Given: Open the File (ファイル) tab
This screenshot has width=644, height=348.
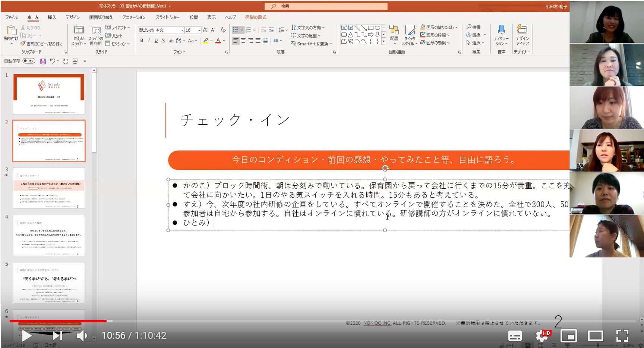Looking at the screenshot, I should (12, 17).
